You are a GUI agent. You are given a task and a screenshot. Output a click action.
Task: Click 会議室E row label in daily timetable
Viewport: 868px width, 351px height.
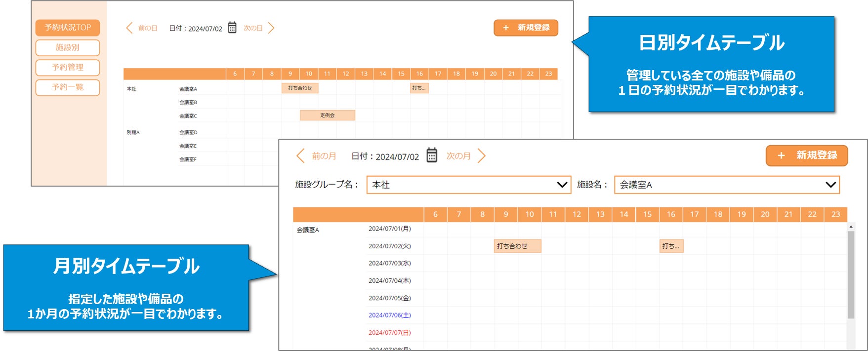(188, 146)
